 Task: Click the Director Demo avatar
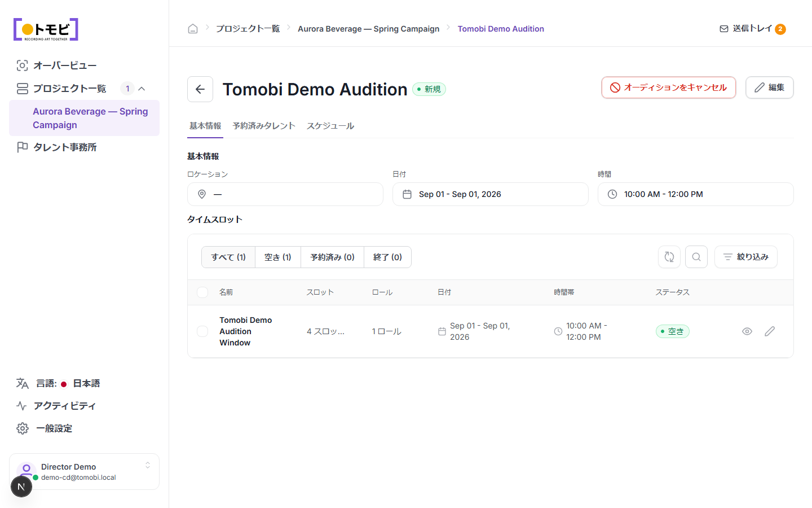click(x=26, y=470)
